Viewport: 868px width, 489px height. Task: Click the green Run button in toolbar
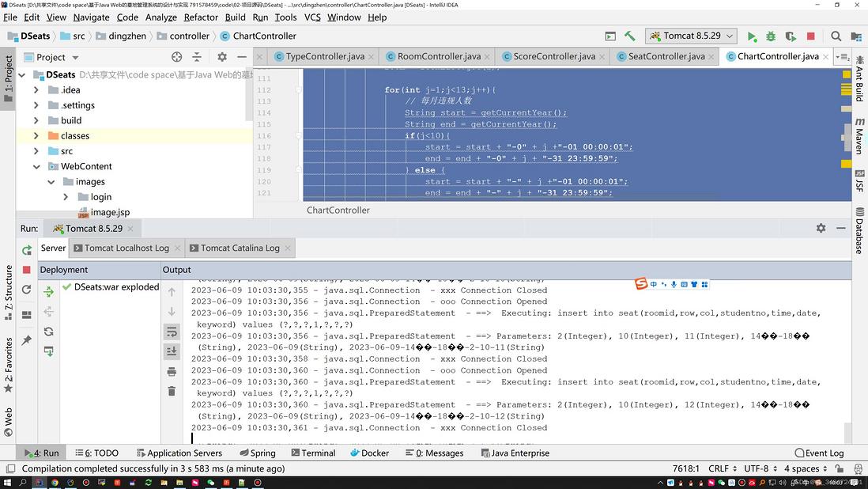[x=751, y=36]
